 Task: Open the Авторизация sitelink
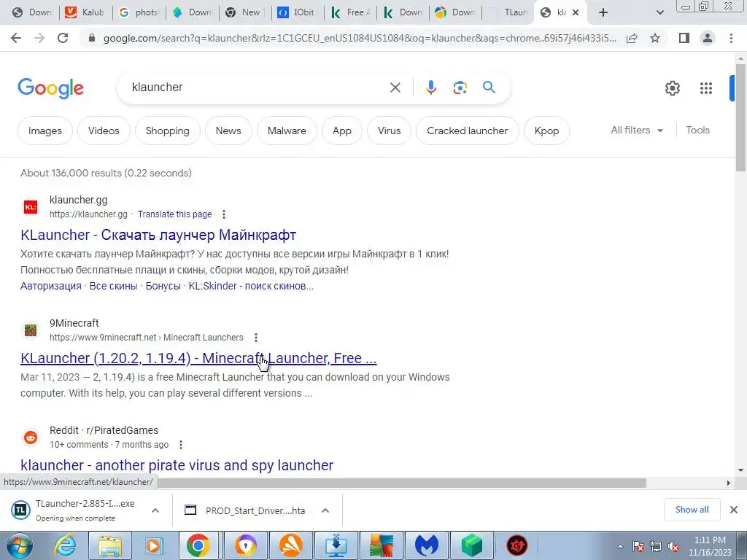pos(51,286)
